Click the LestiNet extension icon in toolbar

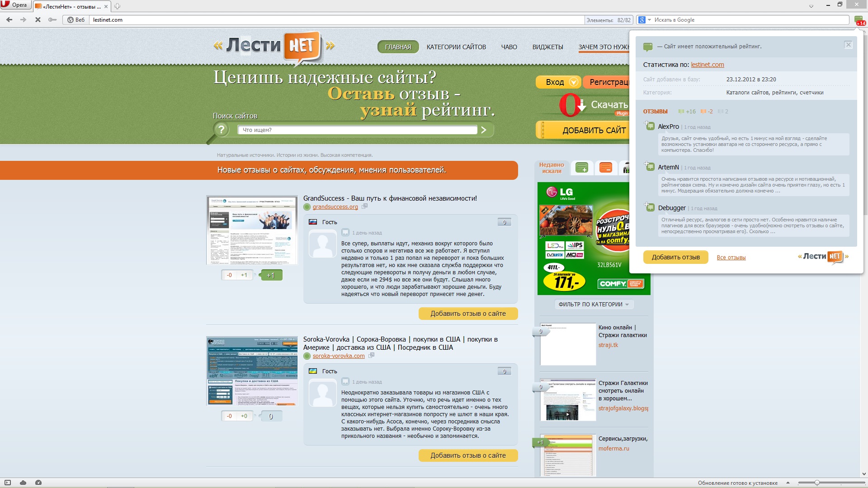(x=859, y=20)
